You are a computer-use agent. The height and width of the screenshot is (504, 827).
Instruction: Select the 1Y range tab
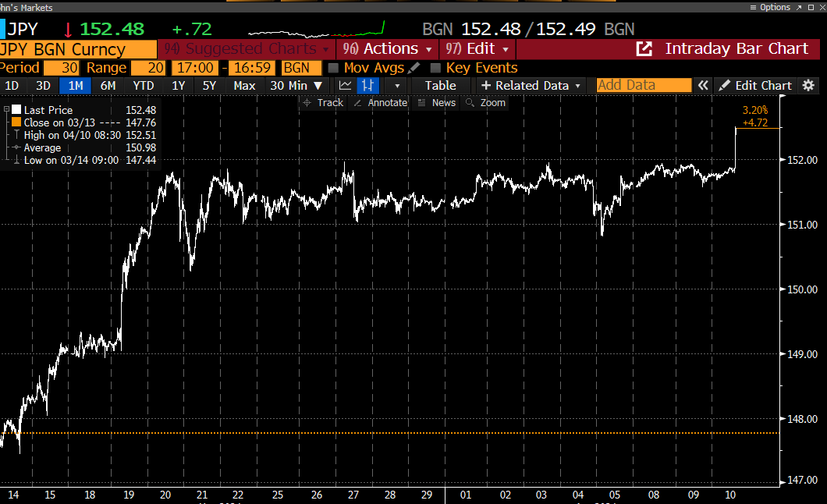[178, 85]
